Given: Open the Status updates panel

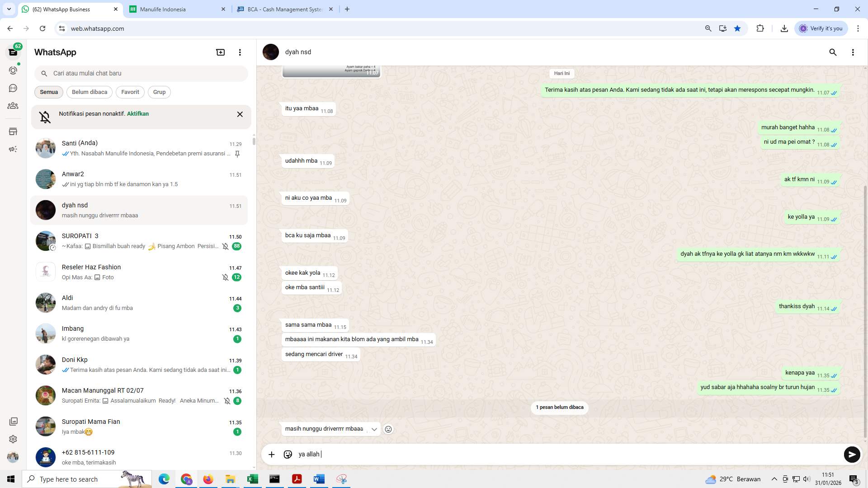Looking at the screenshot, I should 13,70.
